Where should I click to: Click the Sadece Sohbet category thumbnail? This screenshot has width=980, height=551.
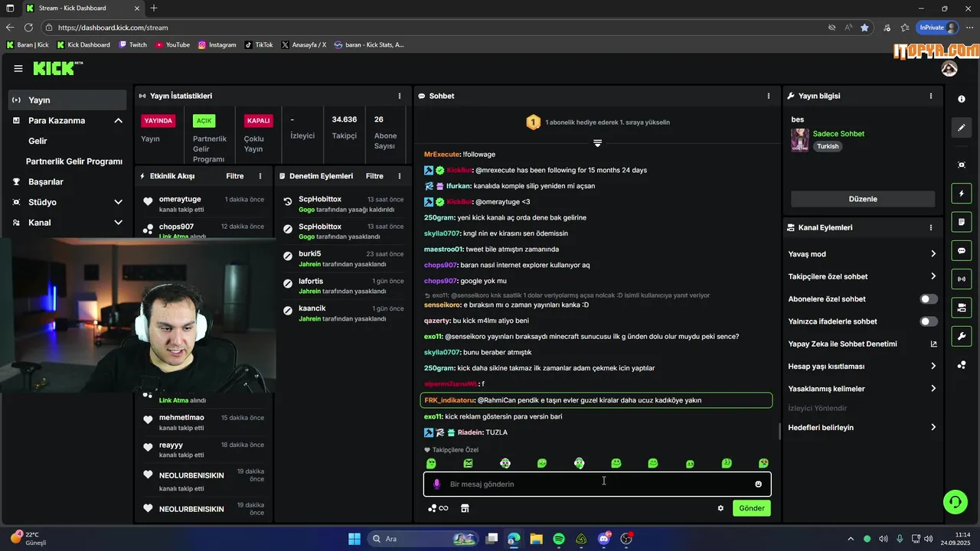point(800,140)
